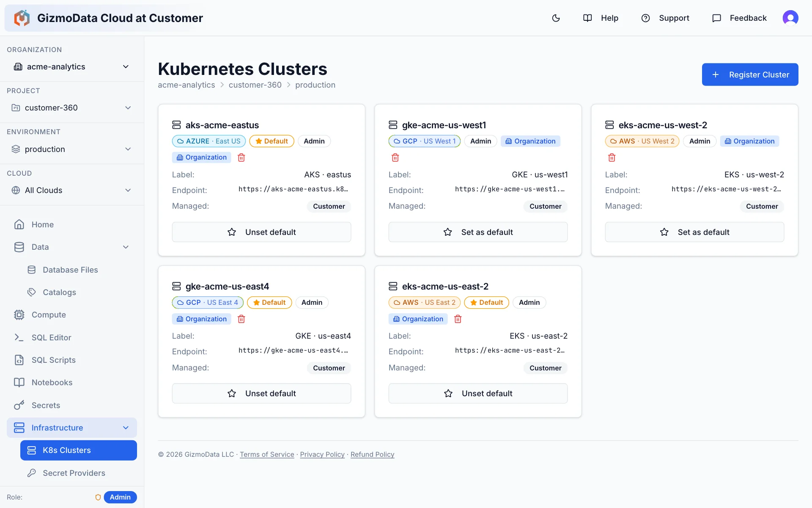Screen dimensions: 812x508
Task: Click the GizmoData logo icon
Action: pos(22,18)
